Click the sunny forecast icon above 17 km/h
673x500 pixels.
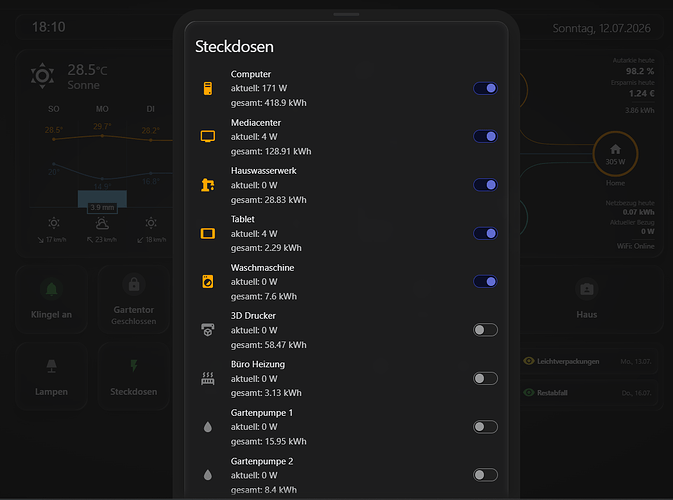tap(54, 223)
